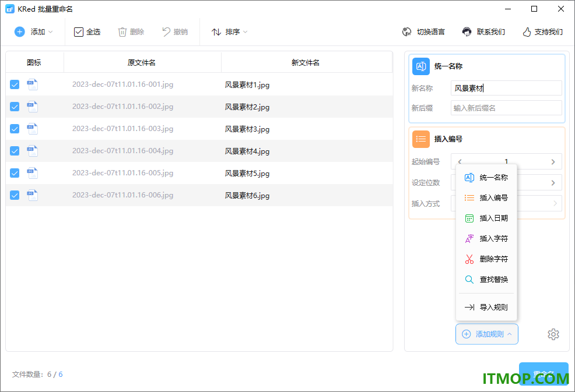Maximize the KRed window
Viewport: 575px width, 392px height.
point(534,9)
